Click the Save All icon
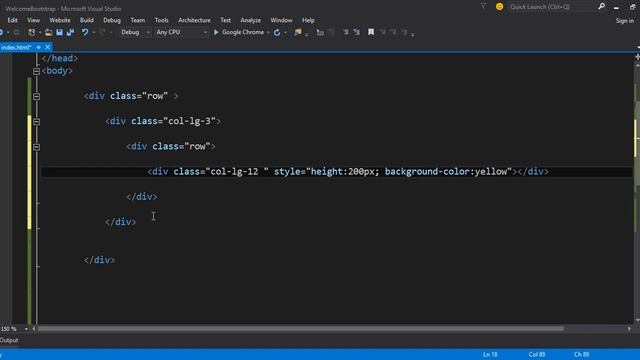640x360 pixels. [70, 32]
